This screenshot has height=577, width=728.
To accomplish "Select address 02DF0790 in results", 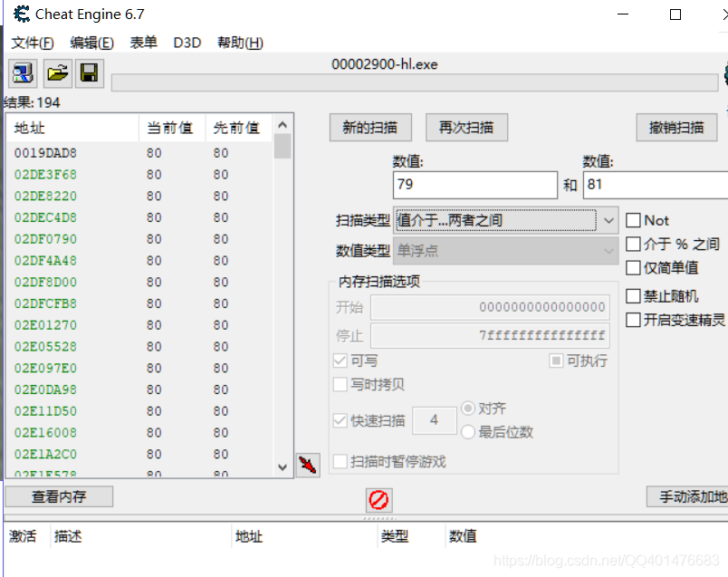I will 45,239.
